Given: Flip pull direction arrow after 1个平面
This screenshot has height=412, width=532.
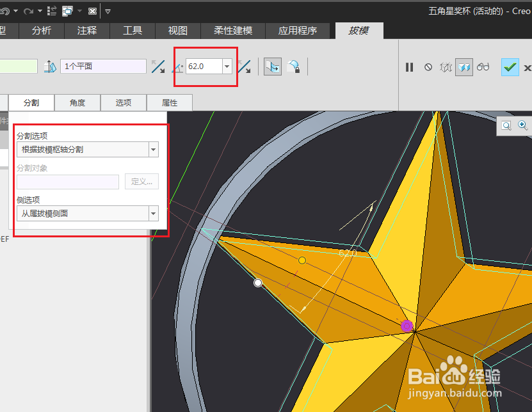Looking at the screenshot, I should click(x=158, y=67).
